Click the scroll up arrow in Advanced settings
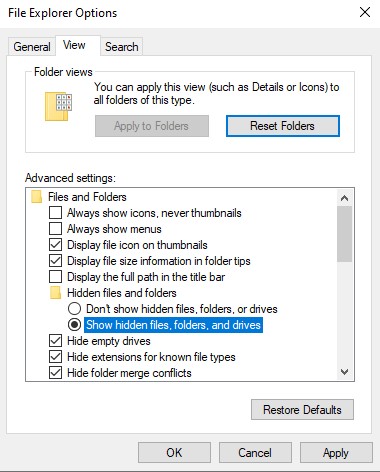This screenshot has height=472, width=380. (x=344, y=198)
